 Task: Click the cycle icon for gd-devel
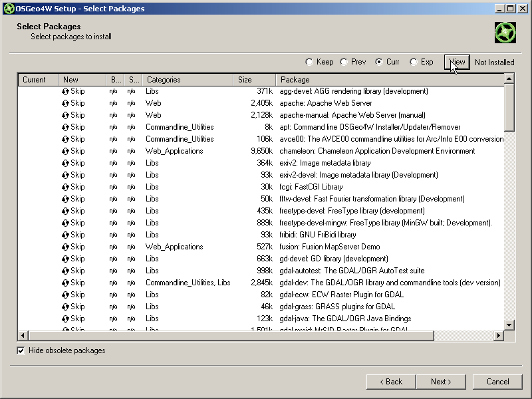click(65, 259)
